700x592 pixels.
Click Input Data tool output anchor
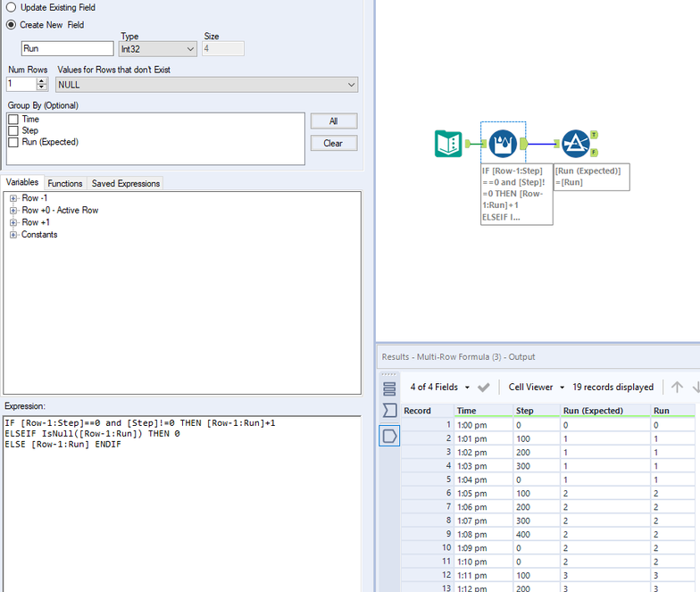click(x=468, y=144)
